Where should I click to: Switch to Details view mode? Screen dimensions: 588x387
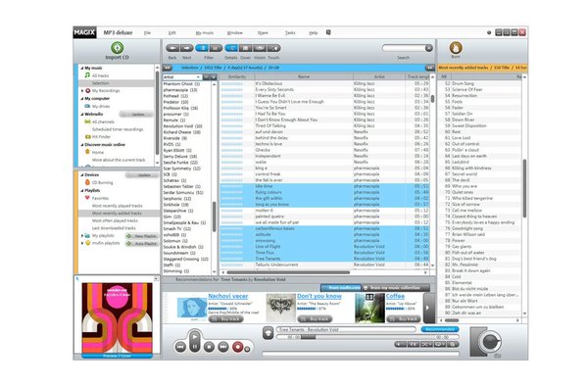(231, 48)
